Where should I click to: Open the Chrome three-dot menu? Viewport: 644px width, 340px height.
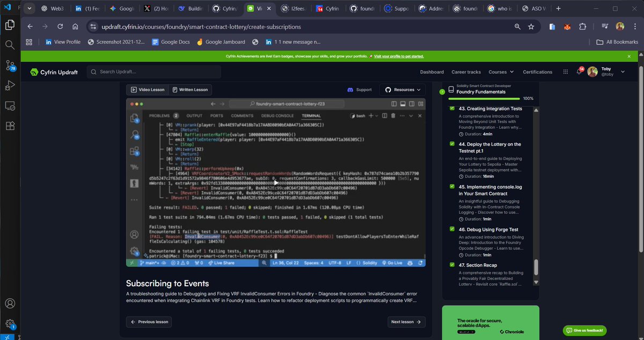click(635, 26)
